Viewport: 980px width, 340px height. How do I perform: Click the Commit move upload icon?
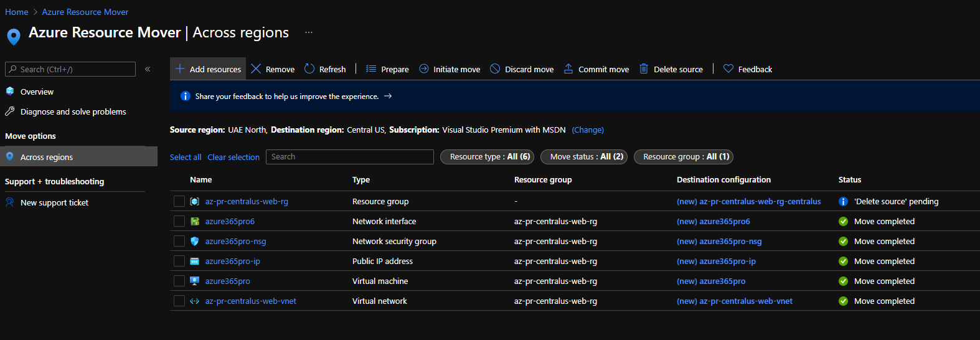(568, 69)
